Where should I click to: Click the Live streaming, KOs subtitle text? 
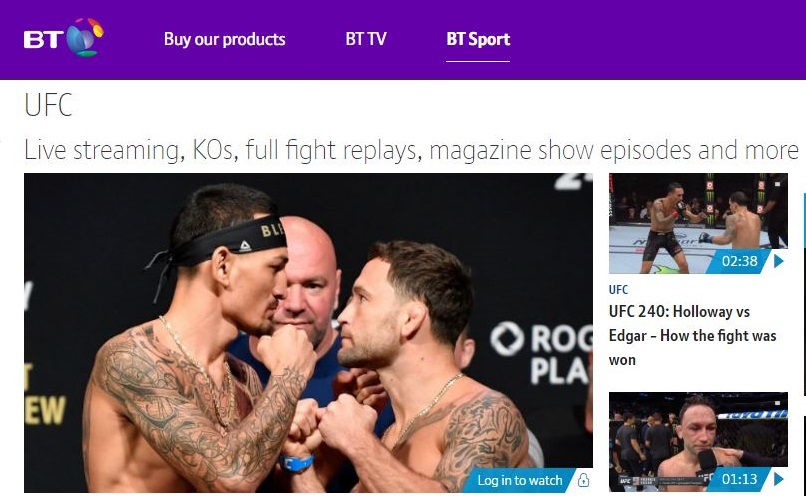pyautogui.click(x=411, y=151)
